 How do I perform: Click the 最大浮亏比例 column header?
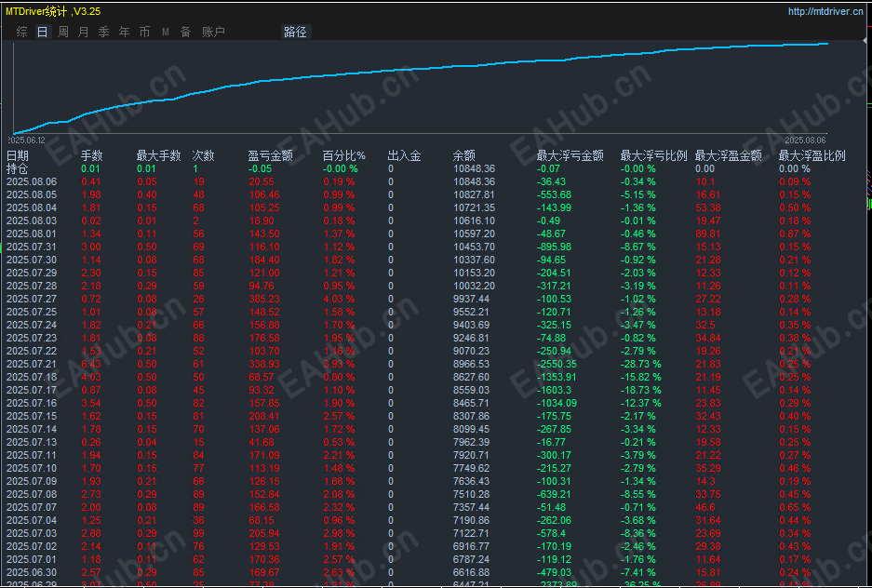[x=654, y=156]
